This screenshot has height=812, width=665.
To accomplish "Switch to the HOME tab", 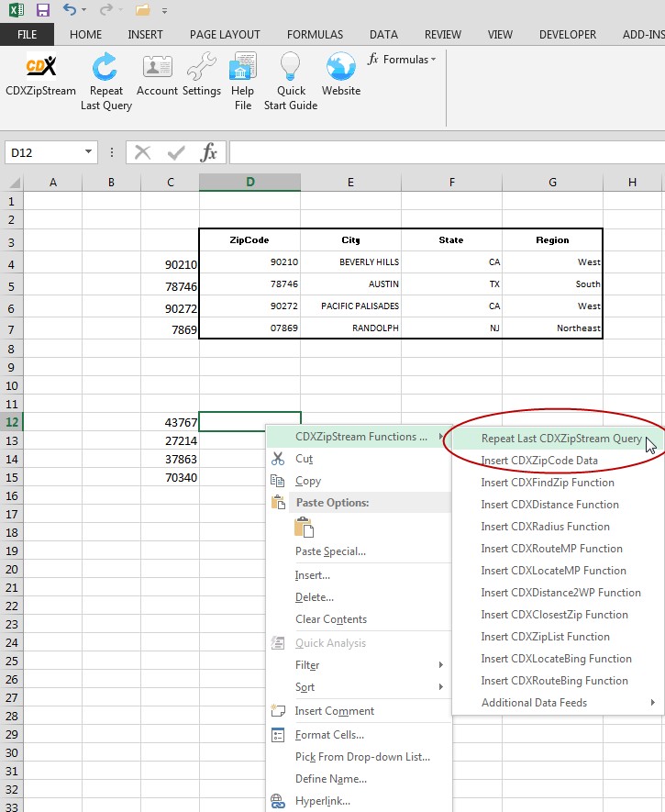I will coord(86,35).
